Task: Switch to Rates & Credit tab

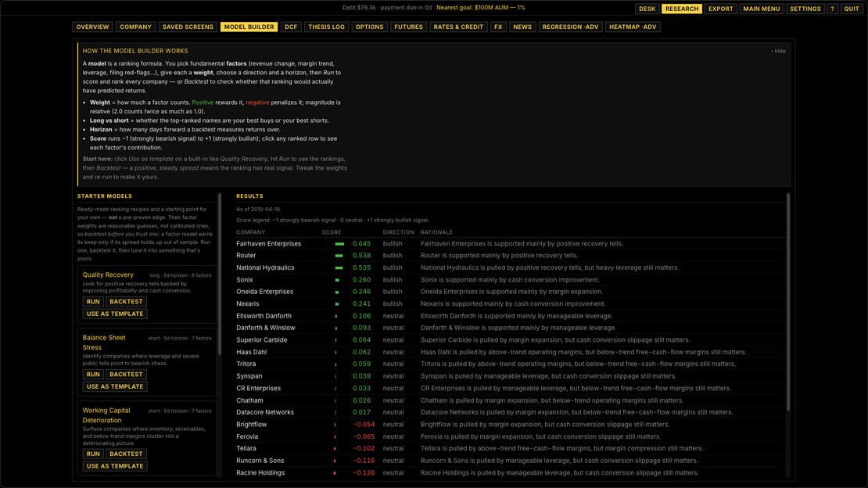Action: point(458,27)
